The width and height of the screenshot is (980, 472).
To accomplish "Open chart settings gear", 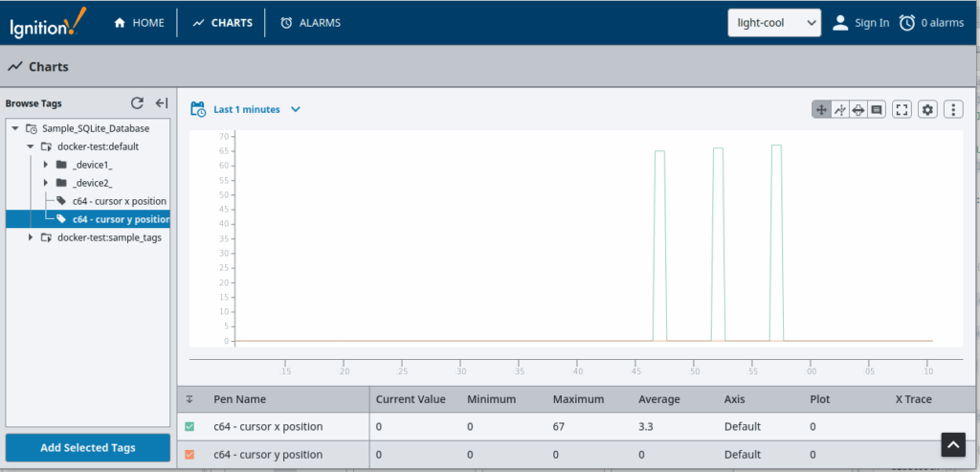I will pyautogui.click(x=927, y=110).
